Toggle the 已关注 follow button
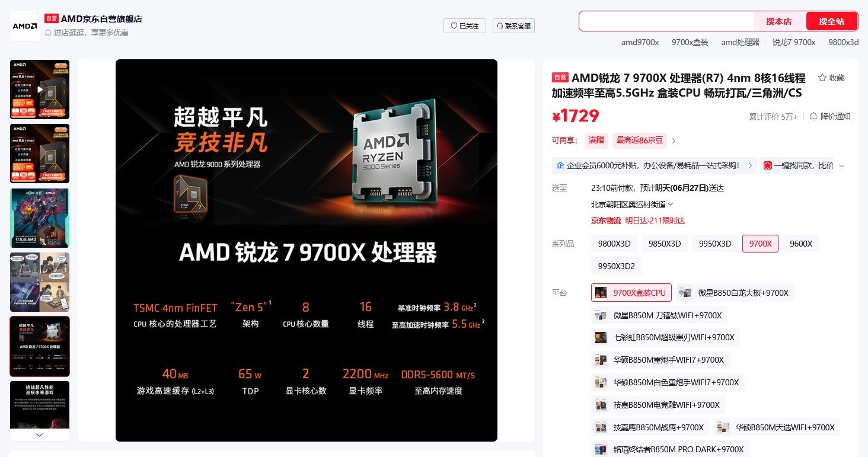The height and width of the screenshot is (457, 868). coord(465,26)
